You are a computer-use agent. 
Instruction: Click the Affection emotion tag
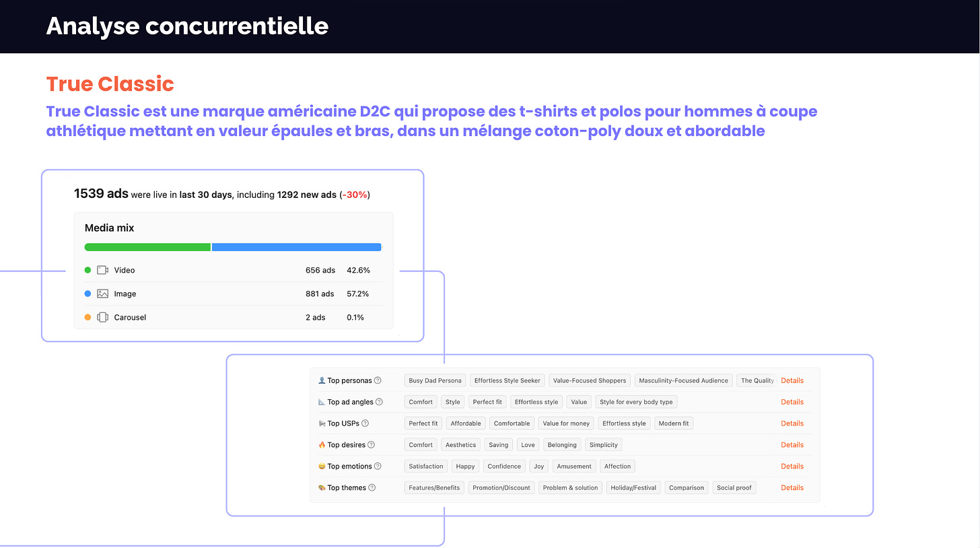click(x=617, y=467)
